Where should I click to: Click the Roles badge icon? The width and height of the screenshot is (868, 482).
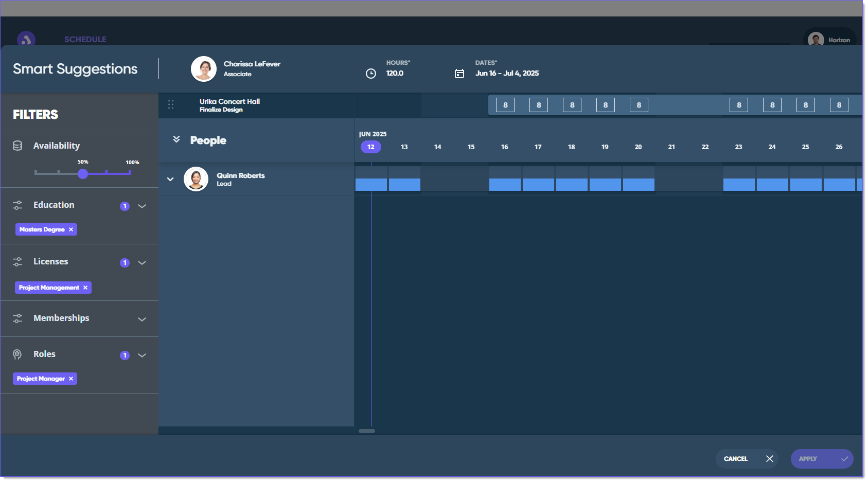coord(17,354)
